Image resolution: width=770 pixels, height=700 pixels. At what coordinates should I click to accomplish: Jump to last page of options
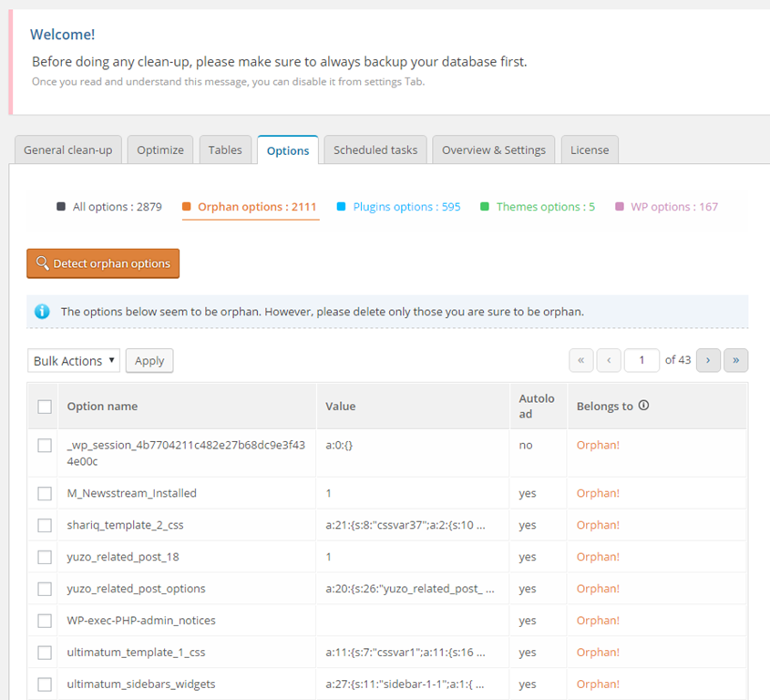pyautogui.click(x=735, y=360)
